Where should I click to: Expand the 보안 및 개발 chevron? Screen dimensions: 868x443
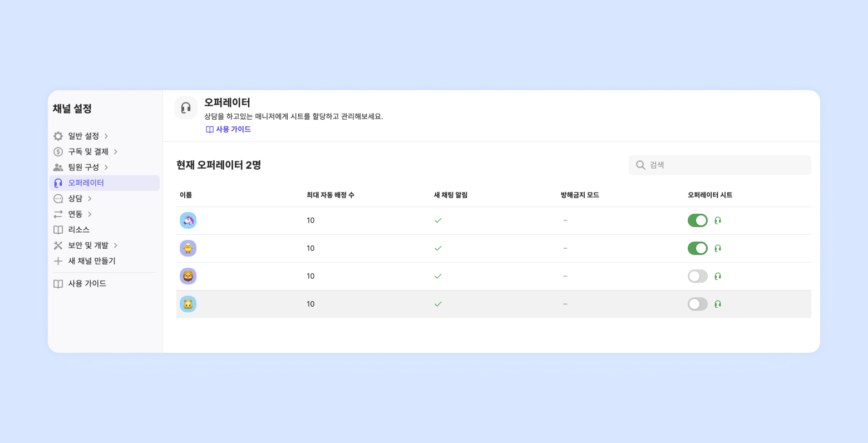(x=116, y=245)
